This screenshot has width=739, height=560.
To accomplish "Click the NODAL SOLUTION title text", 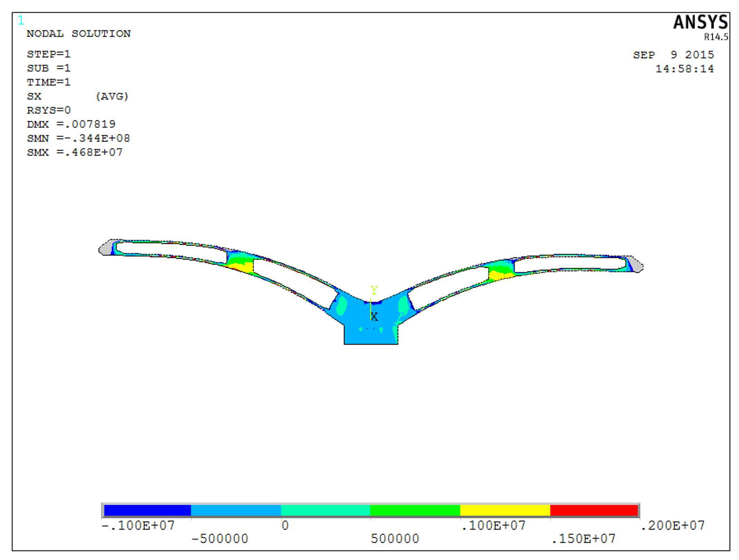I will [79, 34].
